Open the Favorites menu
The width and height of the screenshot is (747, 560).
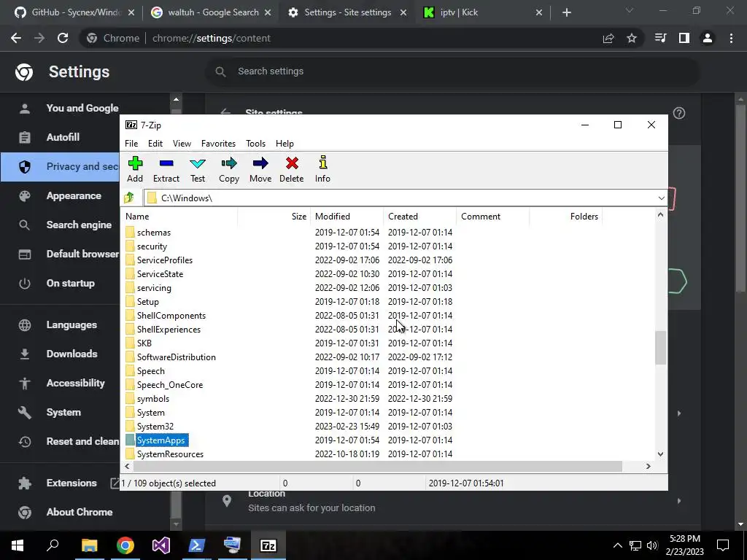pyautogui.click(x=218, y=144)
